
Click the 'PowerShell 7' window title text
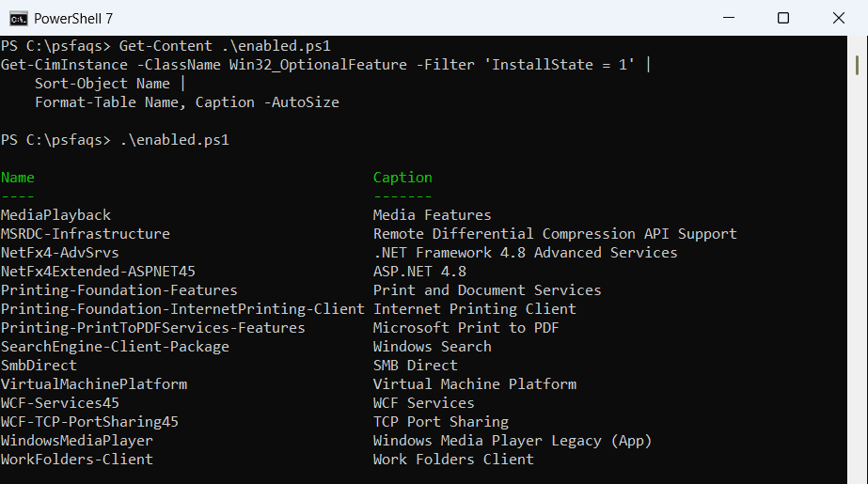pos(73,19)
